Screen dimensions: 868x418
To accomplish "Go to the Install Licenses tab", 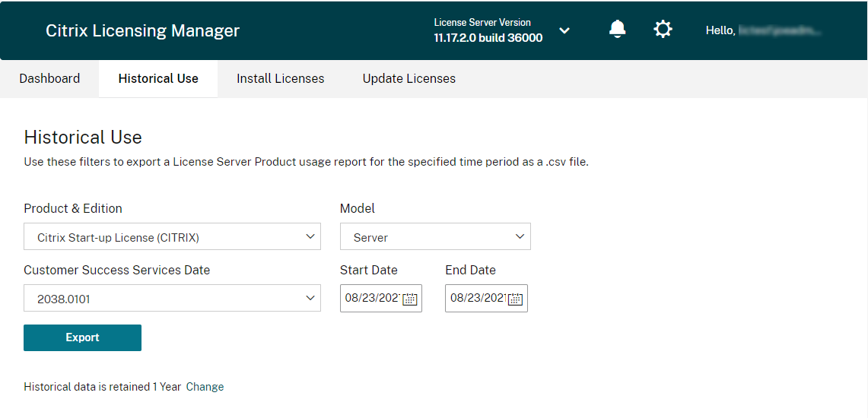I will pos(280,78).
